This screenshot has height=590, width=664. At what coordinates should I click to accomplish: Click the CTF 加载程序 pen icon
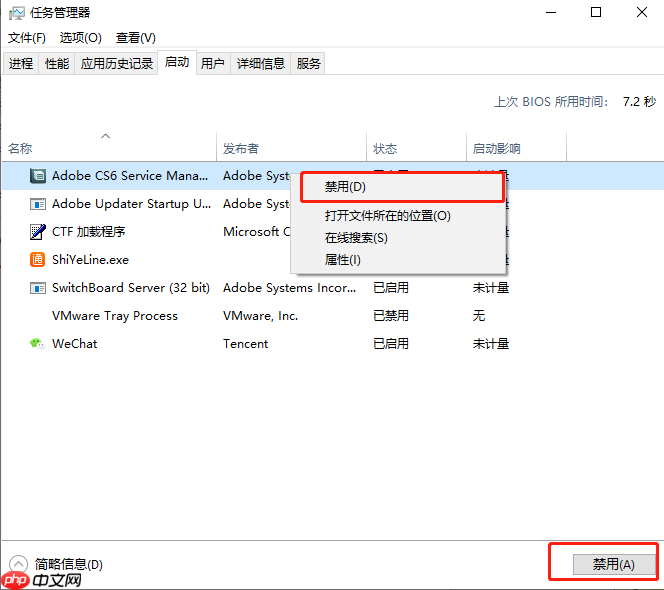pos(38,232)
